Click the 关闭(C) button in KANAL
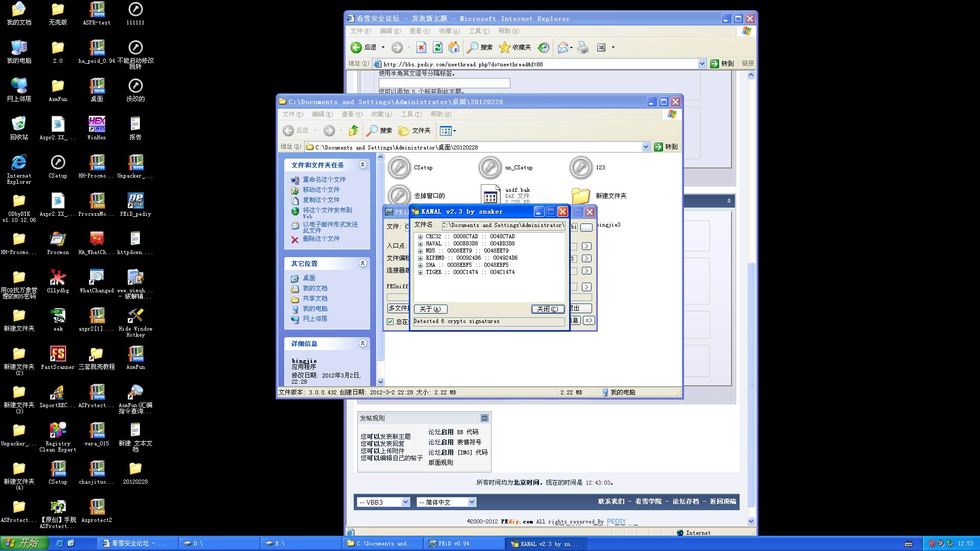 click(548, 309)
